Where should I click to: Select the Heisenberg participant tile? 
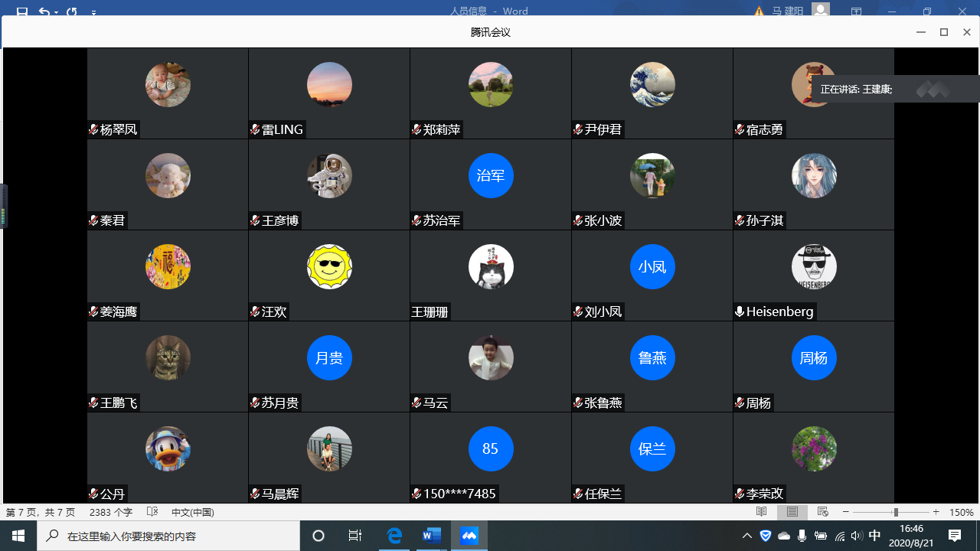tap(813, 275)
